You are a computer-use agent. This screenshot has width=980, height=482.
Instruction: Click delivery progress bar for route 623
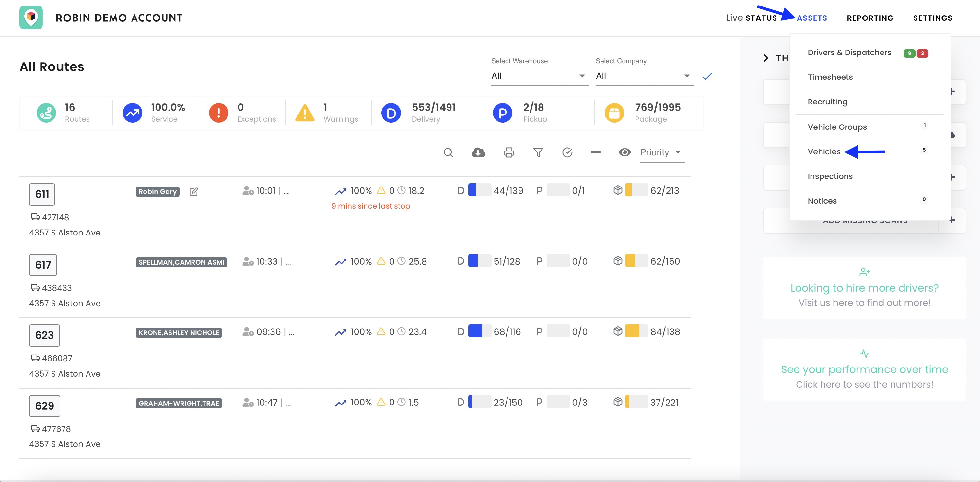pyautogui.click(x=479, y=331)
